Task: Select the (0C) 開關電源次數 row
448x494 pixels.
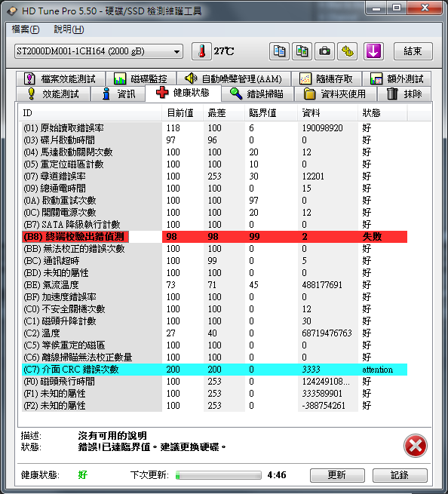Action: pos(214,213)
